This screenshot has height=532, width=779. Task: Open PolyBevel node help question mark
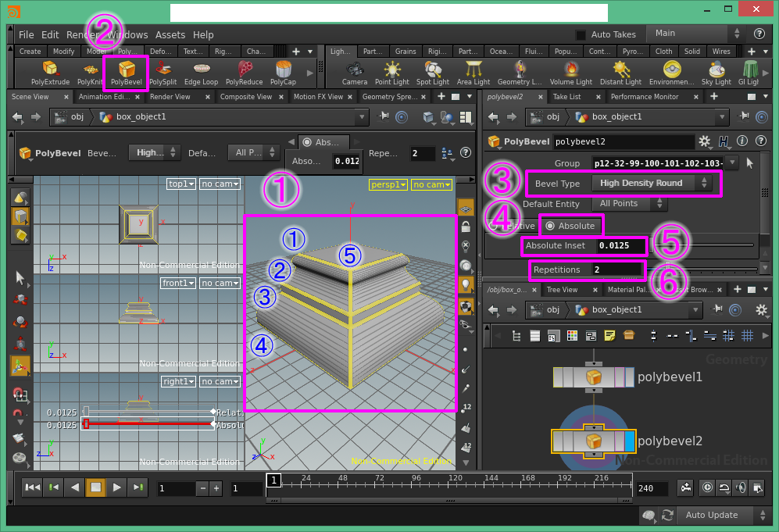coord(760,141)
